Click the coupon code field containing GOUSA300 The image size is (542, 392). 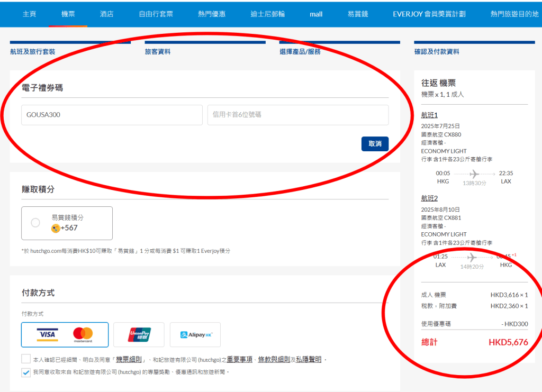click(112, 115)
